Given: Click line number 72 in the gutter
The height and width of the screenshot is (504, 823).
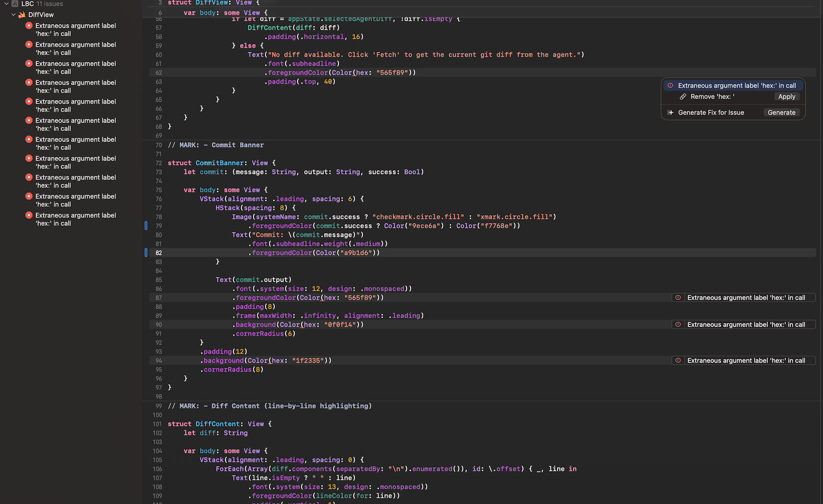Looking at the screenshot, I should coord(159,163).
